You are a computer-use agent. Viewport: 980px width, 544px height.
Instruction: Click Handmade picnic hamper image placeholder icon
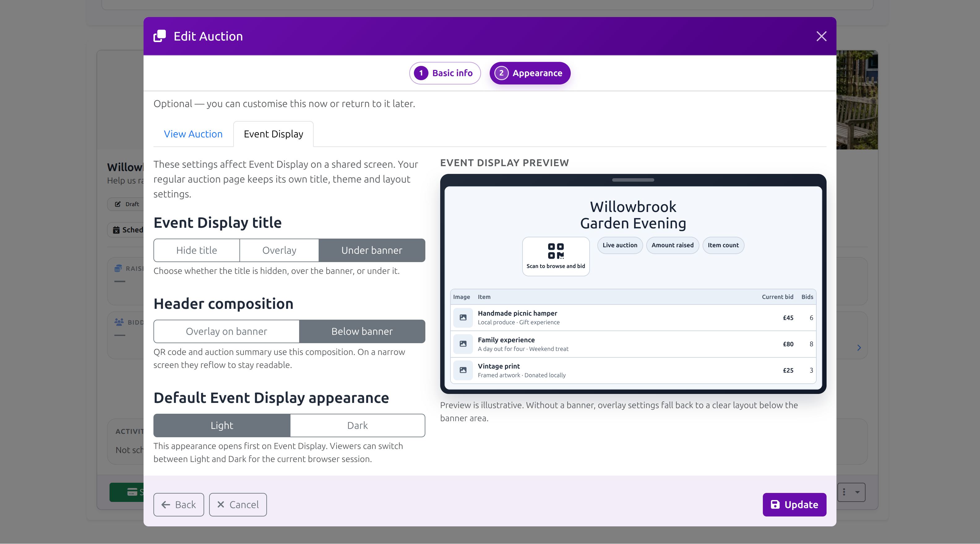click(463, 317)
